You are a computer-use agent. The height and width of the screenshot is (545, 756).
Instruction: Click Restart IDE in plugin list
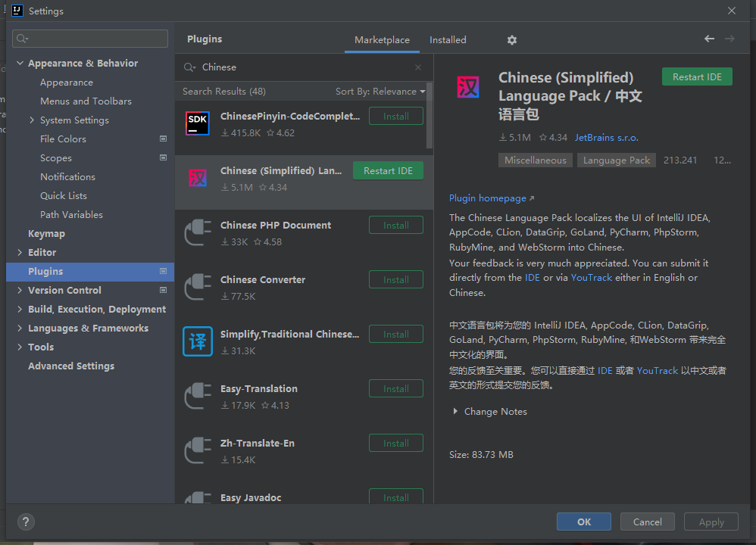[x=388, y=170]
